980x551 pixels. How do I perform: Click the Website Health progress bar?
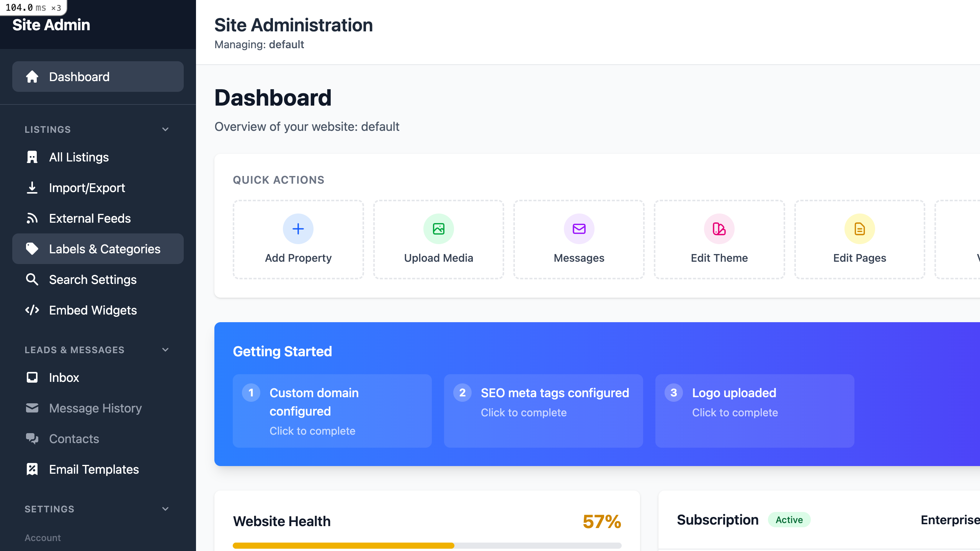click(x=427, y=545)
